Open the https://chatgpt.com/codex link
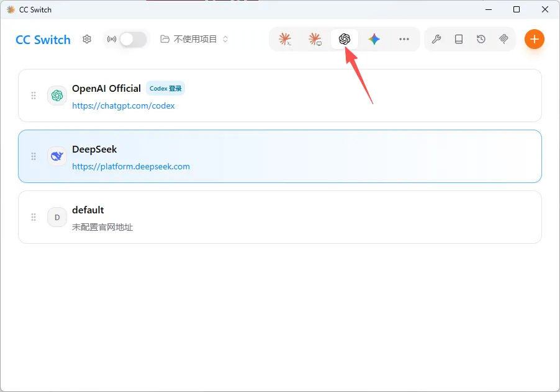560x392 pixels. tap(123, 105)
